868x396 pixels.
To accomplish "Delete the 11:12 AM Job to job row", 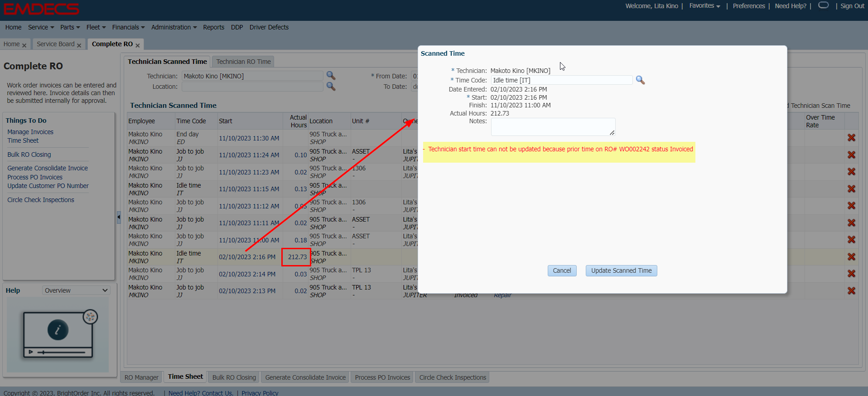I will tap(852, 206).
